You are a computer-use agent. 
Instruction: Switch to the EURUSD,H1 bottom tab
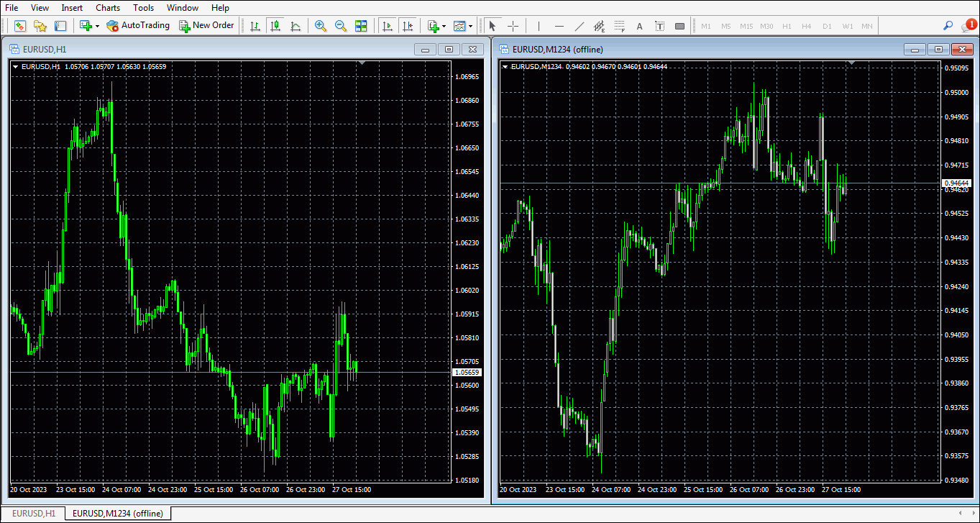click(34, 514)
